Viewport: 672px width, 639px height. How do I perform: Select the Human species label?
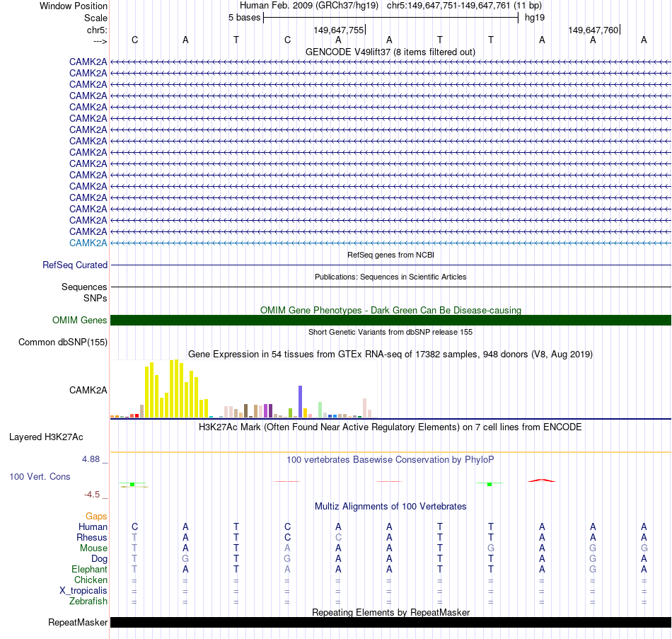(93, 527)
